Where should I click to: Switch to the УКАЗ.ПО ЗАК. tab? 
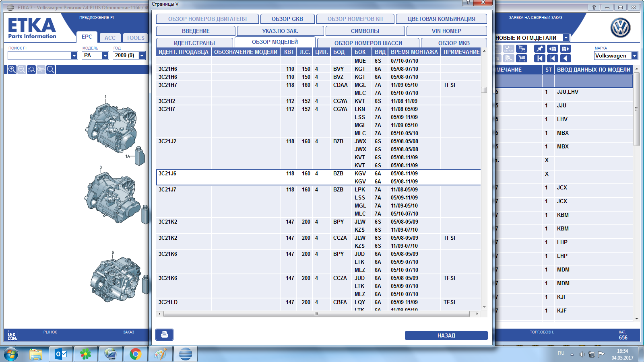(280, 31)
